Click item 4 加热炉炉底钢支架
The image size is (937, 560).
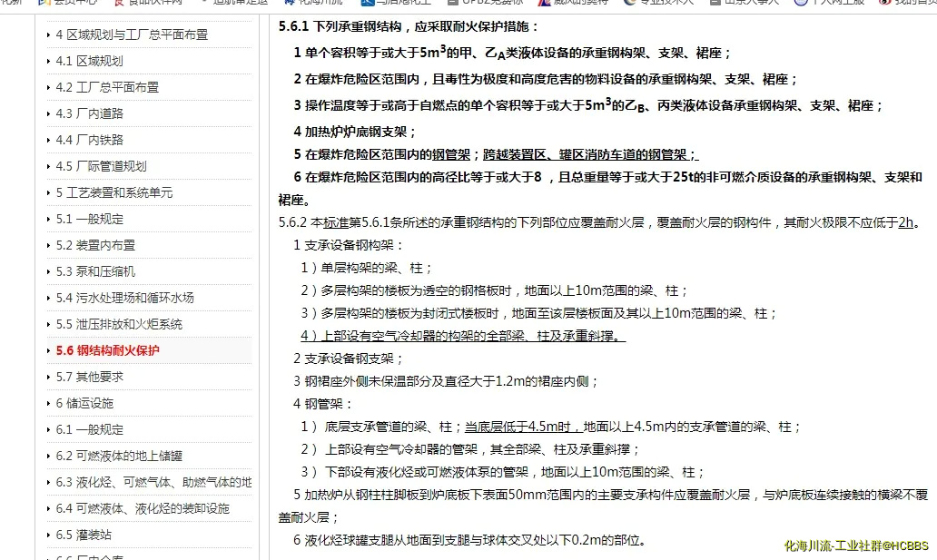tap(354, 132)
